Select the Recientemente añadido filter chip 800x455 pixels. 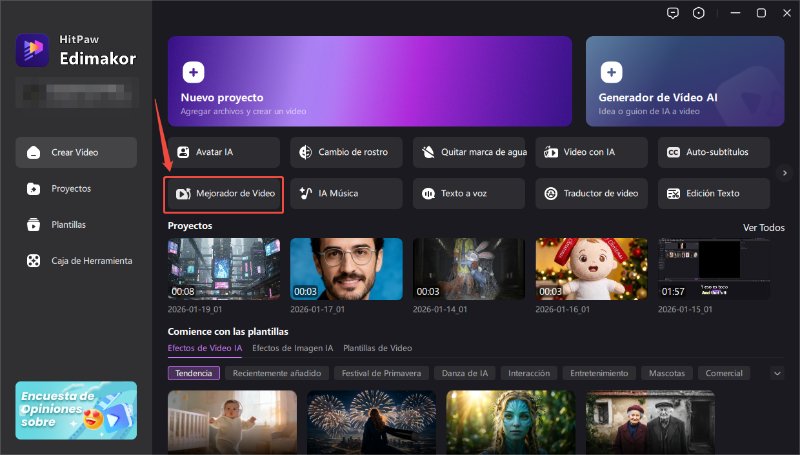pyautogui.click(x=277, y=373)
